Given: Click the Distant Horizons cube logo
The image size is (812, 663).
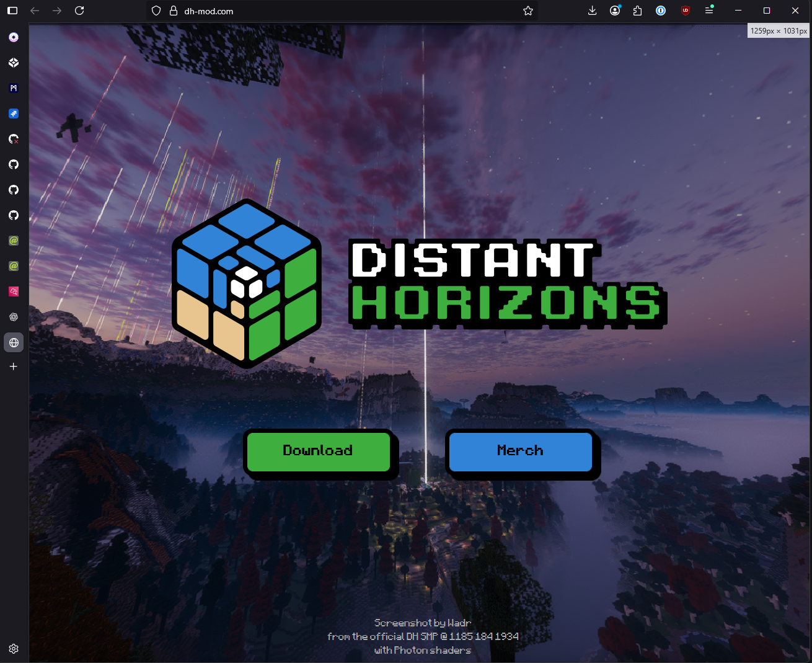Looking at the screenshot, I should tap(247, 283).
